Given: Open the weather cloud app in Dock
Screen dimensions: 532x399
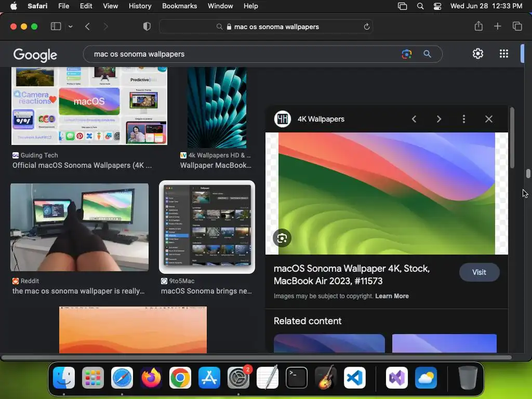Looking at the screenshot, I should 426,378.
